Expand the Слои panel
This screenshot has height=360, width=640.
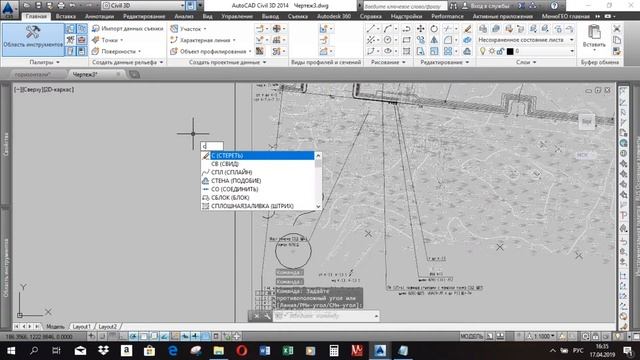pos(526,62)
